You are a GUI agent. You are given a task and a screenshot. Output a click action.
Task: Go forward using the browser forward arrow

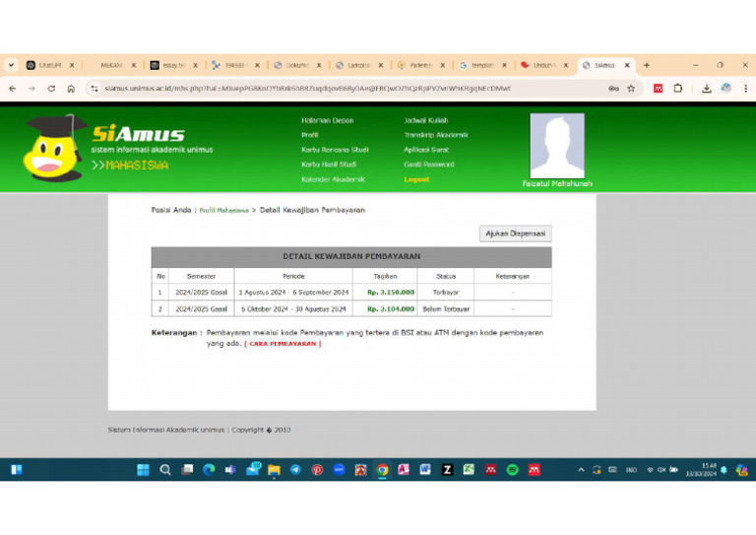coord(31,89)
